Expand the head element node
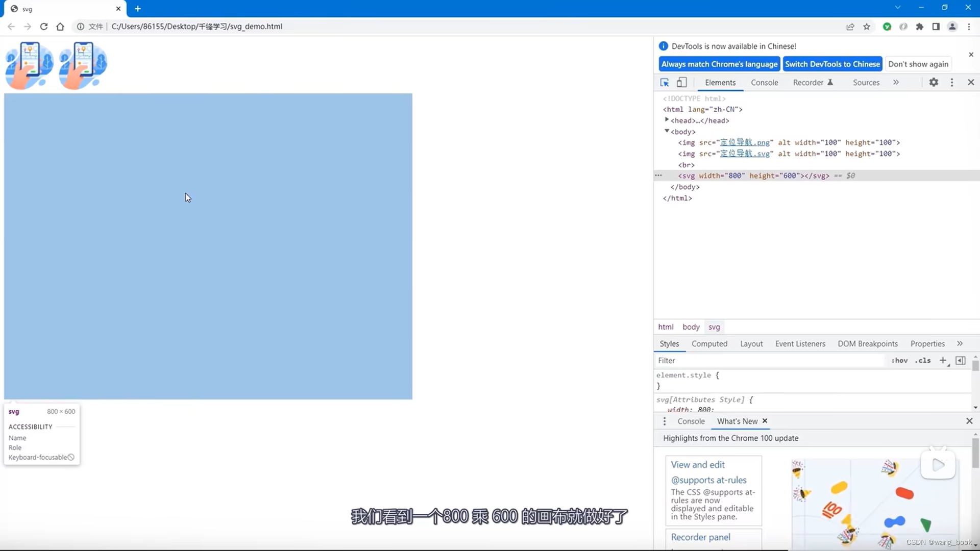980x551 pixels. 667,120
